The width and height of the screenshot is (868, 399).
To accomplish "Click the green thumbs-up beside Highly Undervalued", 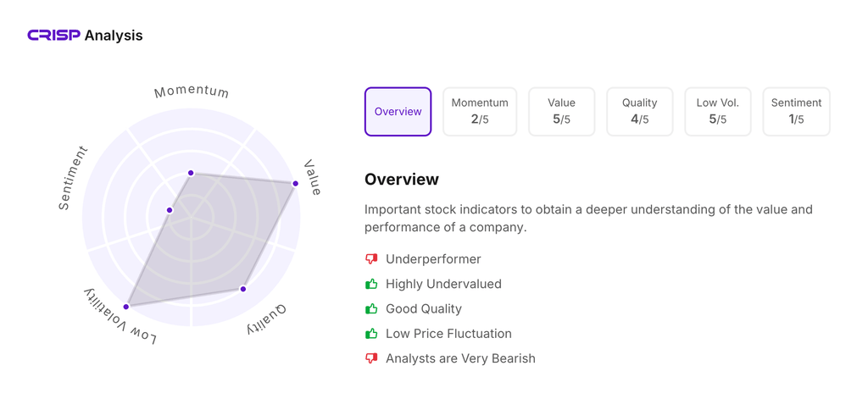I will tap(371, 284).
